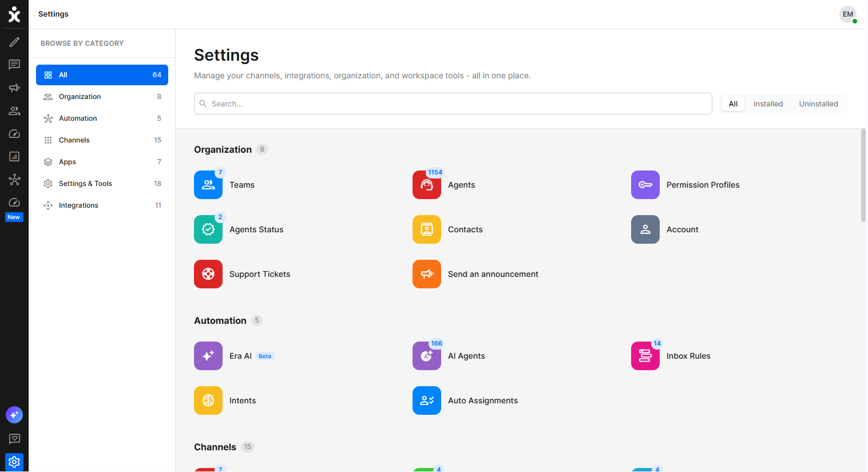Click the Organization section heading

(x=223, y=149)
